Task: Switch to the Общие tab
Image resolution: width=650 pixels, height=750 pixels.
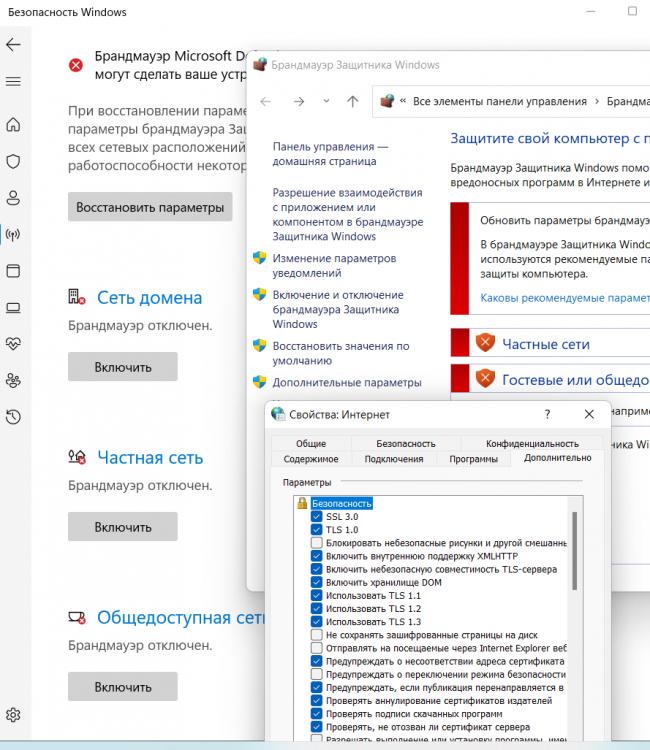Action: tap(311, 443)
